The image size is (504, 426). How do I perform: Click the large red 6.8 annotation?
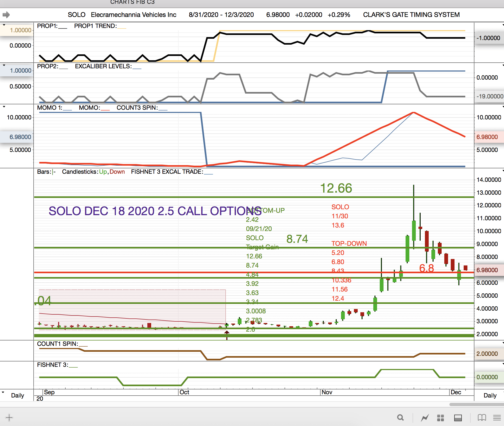427,268
